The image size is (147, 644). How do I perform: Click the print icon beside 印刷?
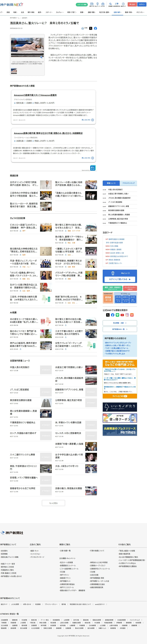pyautogui.click(x=83, y=28)
